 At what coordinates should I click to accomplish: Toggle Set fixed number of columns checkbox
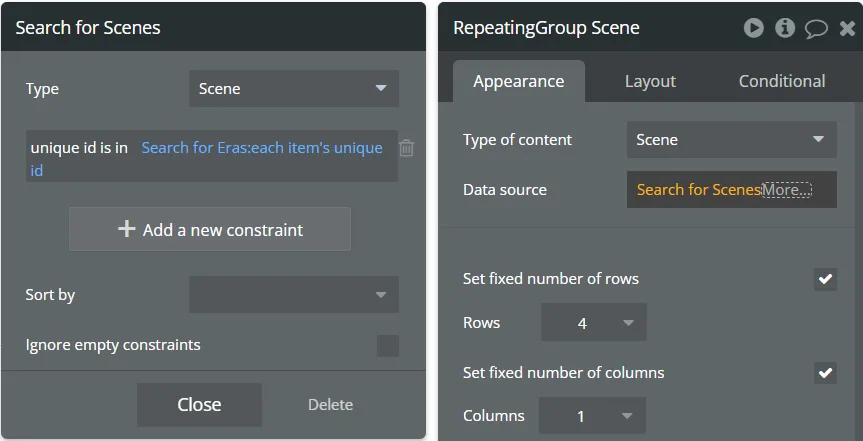[825, 373]
